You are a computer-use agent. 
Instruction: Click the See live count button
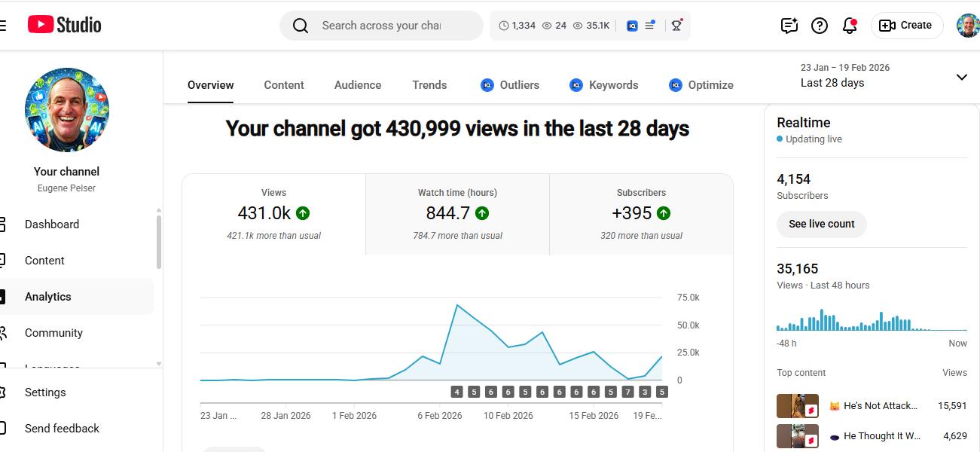pyautogui.click(x=821, y=224)
